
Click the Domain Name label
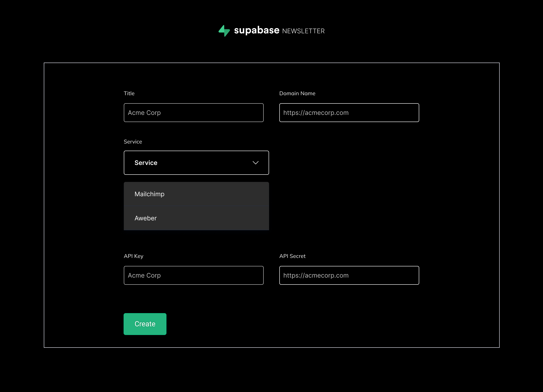(297, 93)
